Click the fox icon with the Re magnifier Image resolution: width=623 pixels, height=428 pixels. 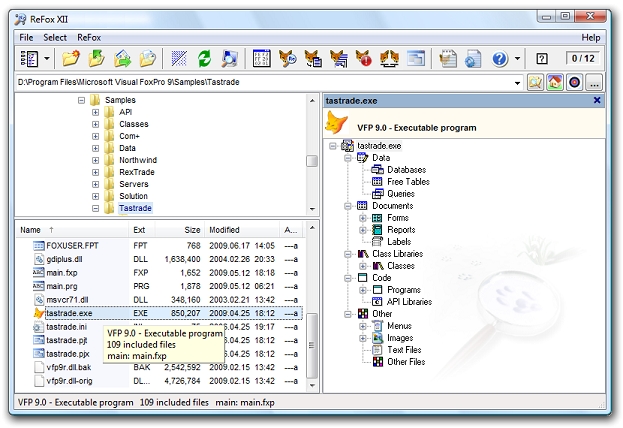[x=287, y=58]
